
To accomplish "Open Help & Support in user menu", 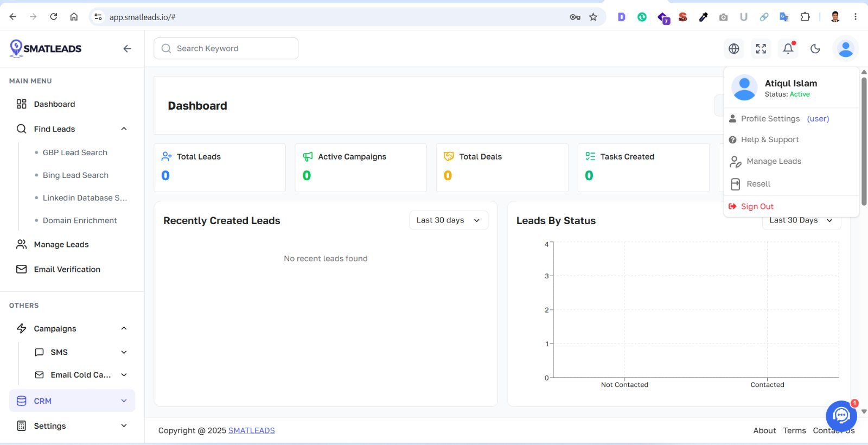I will (x=770, y=139).
